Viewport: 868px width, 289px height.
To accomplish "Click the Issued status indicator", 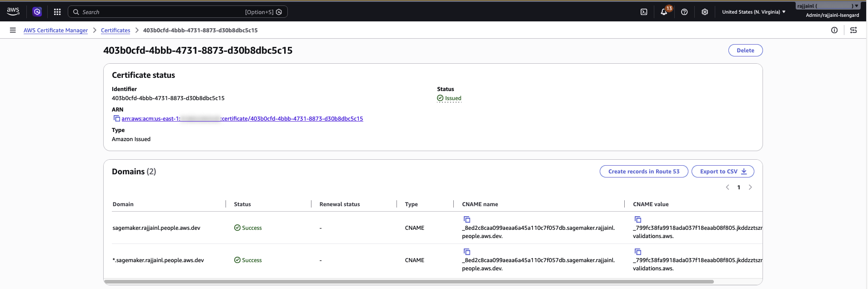I will coord(449,98).
